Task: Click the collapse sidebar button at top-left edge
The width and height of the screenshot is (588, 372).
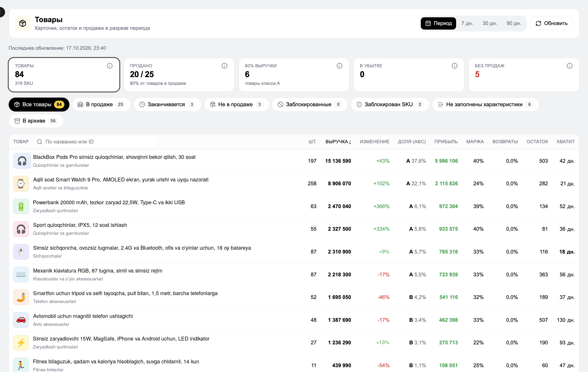Action: click(1, 12)
